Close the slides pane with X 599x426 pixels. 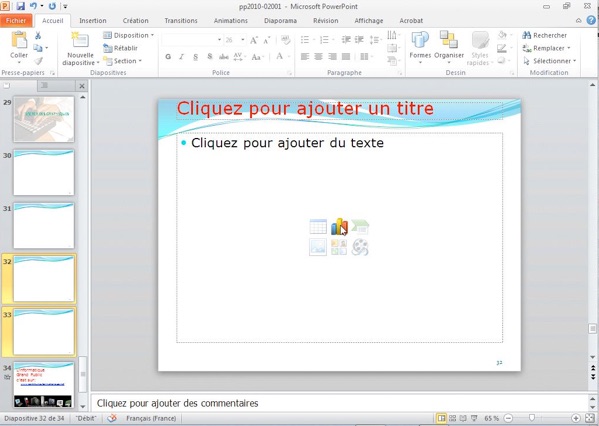click(x=82, y=86)
